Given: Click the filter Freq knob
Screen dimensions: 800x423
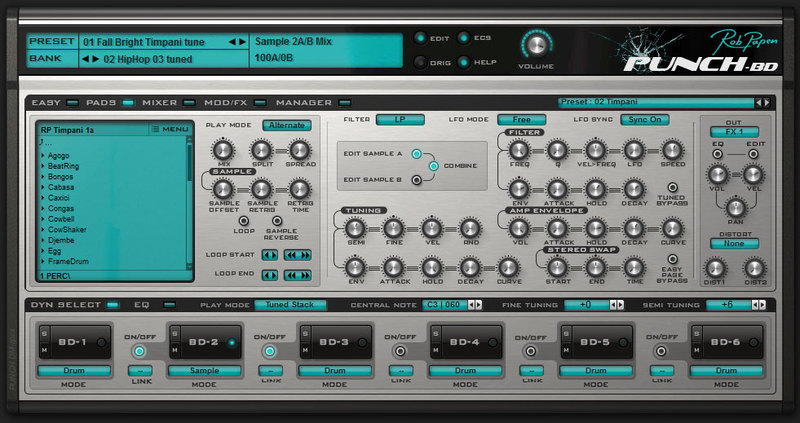Looking at the screenshot, I should [x=519, y=151].
